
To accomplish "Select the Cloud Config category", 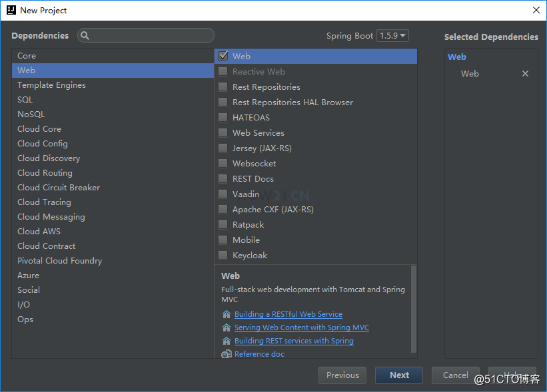I will [x=113, y=144].
